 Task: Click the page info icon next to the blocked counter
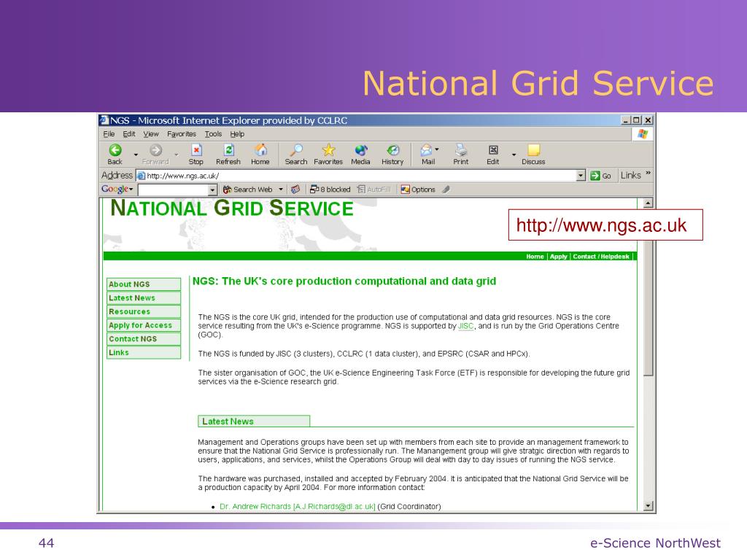tap(295, 190)
